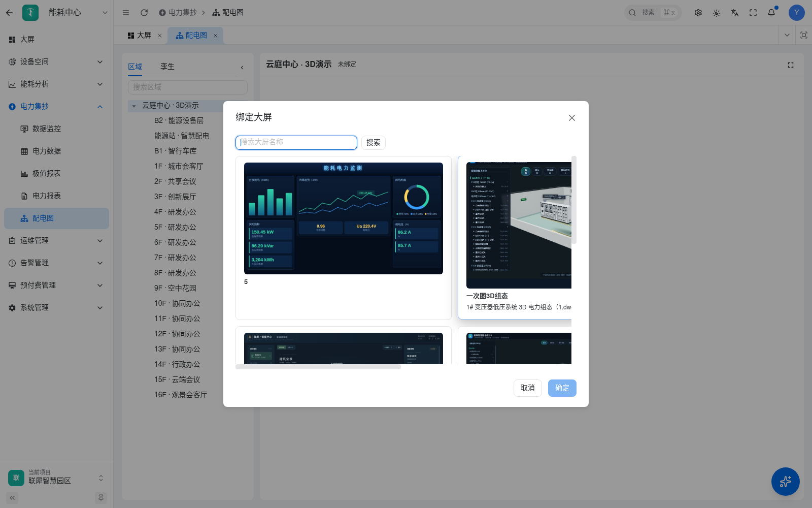Expand 告警管理 sidebar menu
The image size is (812, 508).
click(56, 263)
